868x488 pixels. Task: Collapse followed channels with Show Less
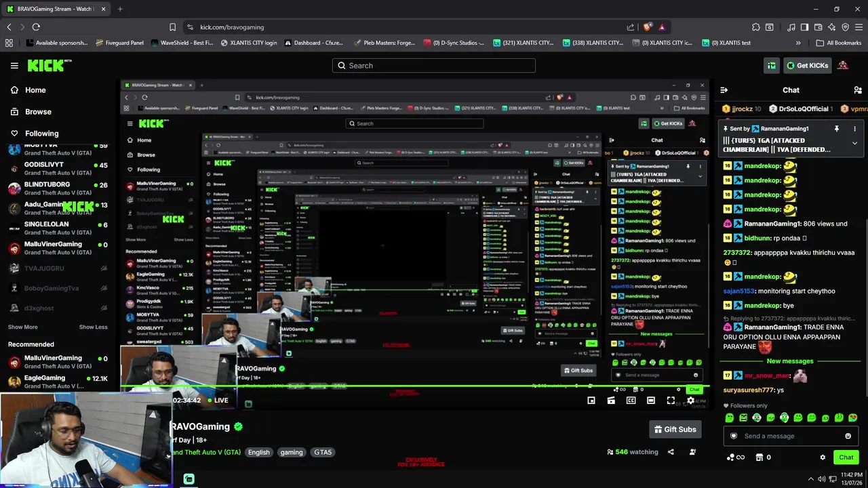(x=93, y=327)
